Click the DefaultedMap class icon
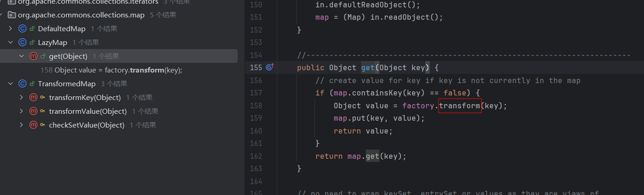Screen dimensions: 644x195 tap(22, 29)
